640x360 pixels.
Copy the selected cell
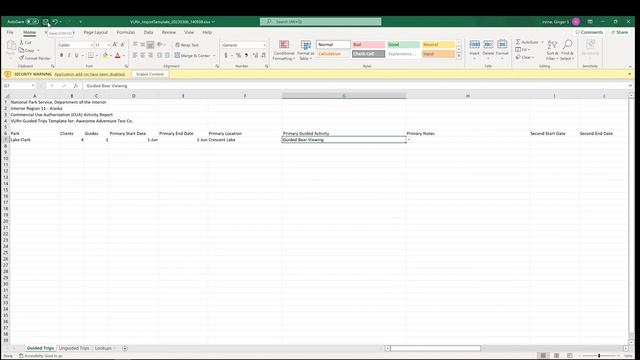click(27, 50)
